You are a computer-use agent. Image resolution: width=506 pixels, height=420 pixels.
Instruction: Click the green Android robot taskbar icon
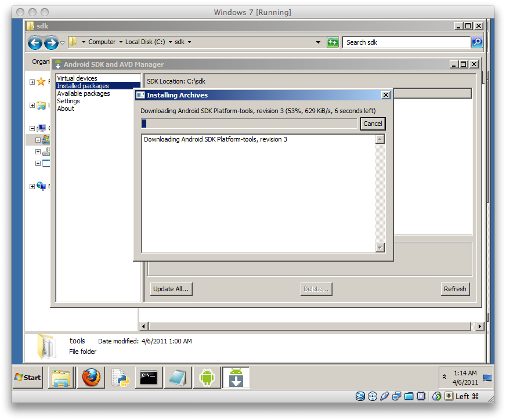click(207, 378)
